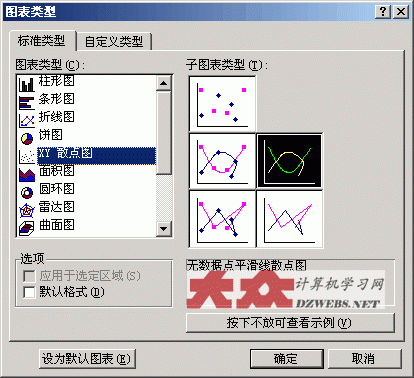This screenshot has width=414, height=378.
Task: Open the title bar help question mark
Action: (x=383, y=12)
